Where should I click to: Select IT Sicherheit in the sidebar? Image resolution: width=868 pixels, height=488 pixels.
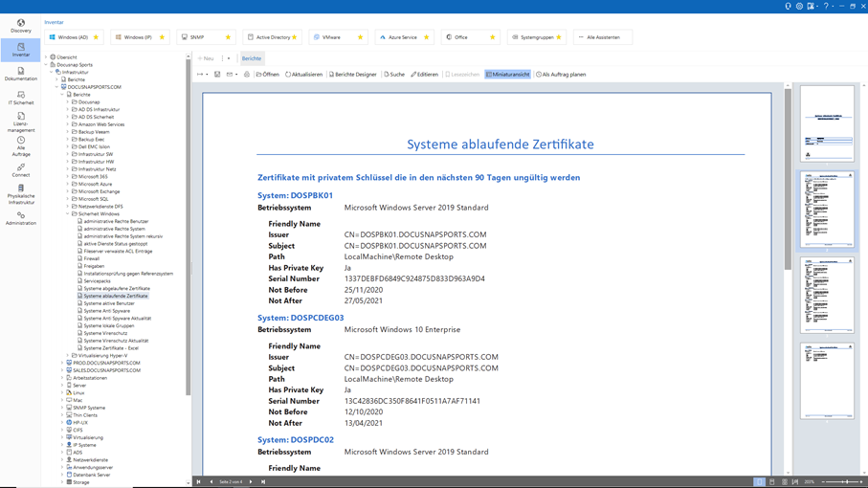coord(20,98)
